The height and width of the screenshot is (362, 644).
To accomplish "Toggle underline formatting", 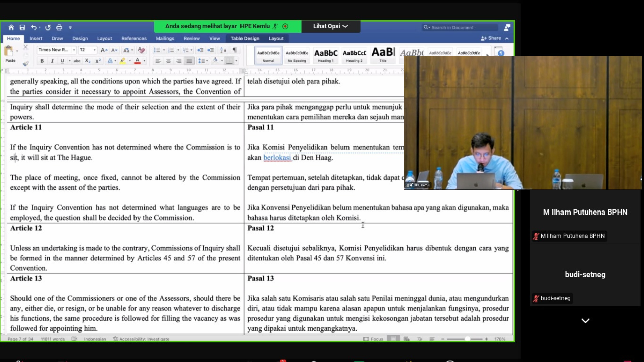I will click(62, 61).
